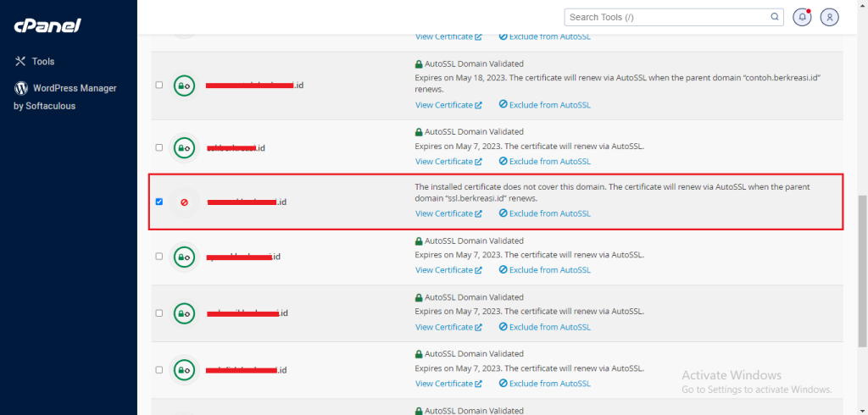Open the user account menu icon

(829, 17)
